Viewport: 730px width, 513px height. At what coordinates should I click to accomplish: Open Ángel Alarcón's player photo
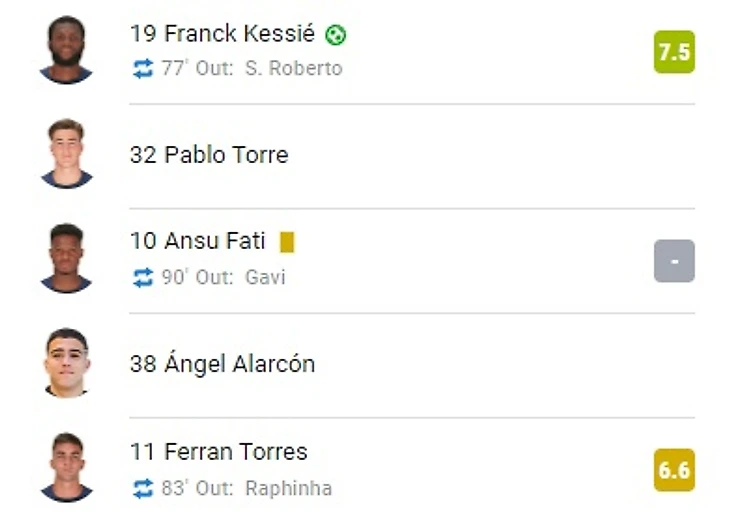tap(66, 364)
